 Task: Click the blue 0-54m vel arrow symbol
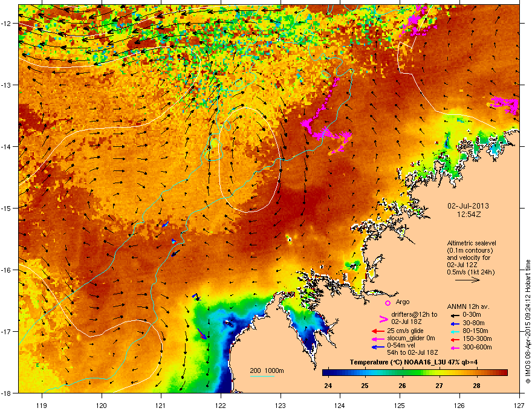pyautogui.click(x=378, y=348)
